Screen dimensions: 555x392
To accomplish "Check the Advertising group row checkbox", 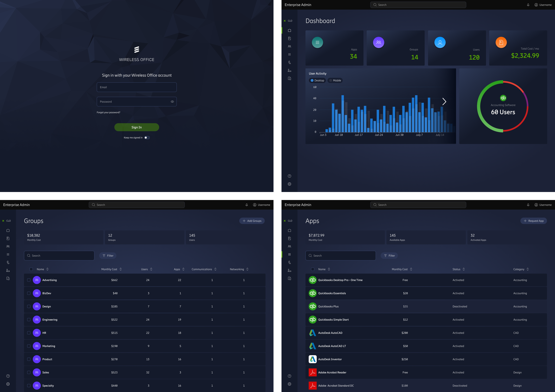I will coord(29,280).
